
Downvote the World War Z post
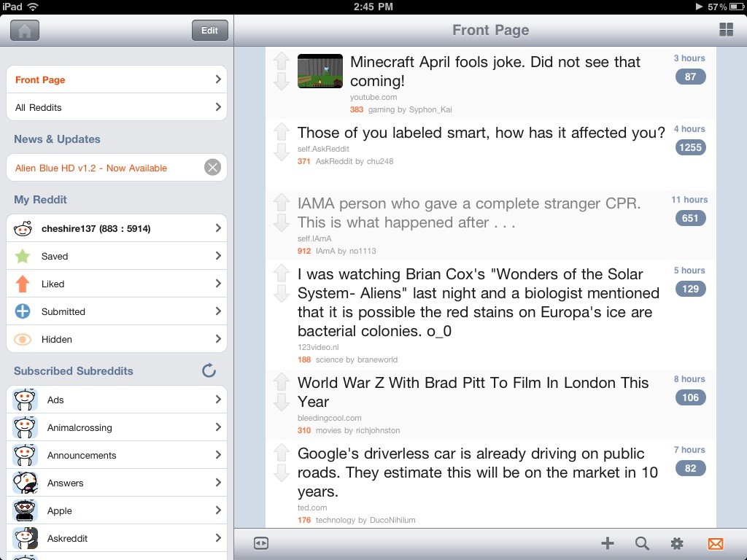click(x=282, y=402)
